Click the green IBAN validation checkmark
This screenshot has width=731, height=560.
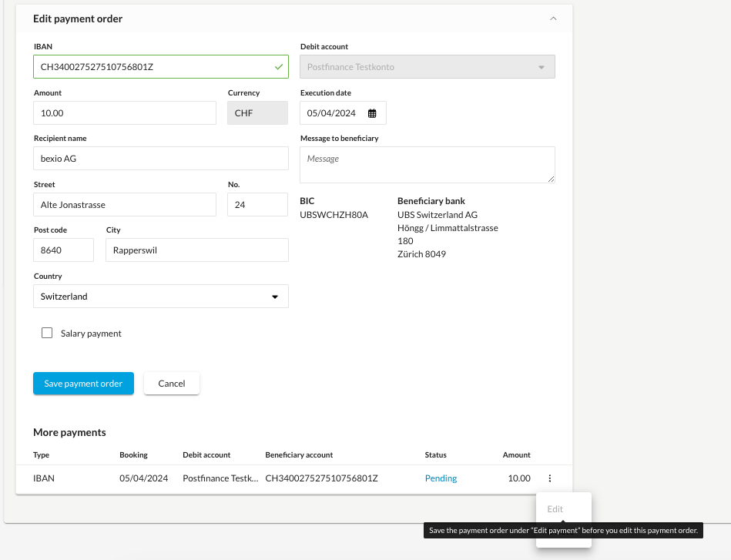pyautogui.click(x=279, y=67)
